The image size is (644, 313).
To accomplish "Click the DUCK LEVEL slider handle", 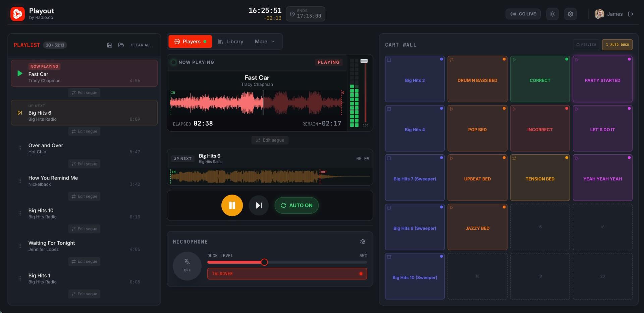I will coord(264,262).
